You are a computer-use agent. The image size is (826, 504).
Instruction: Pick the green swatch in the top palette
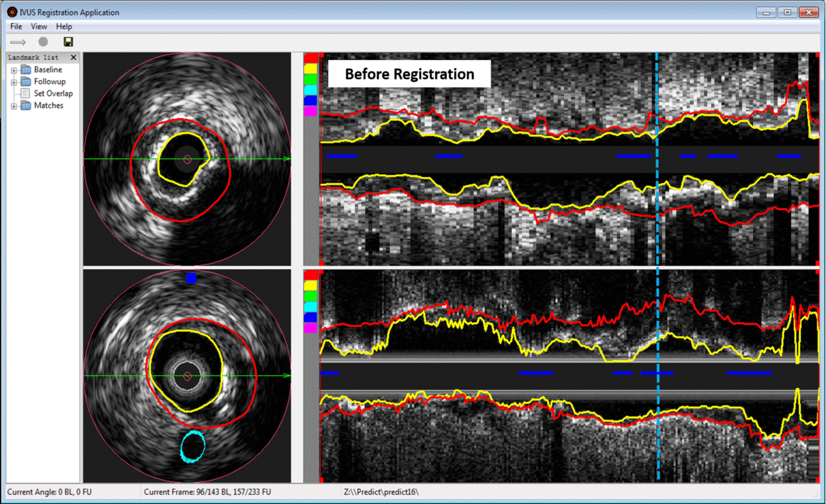311,79
